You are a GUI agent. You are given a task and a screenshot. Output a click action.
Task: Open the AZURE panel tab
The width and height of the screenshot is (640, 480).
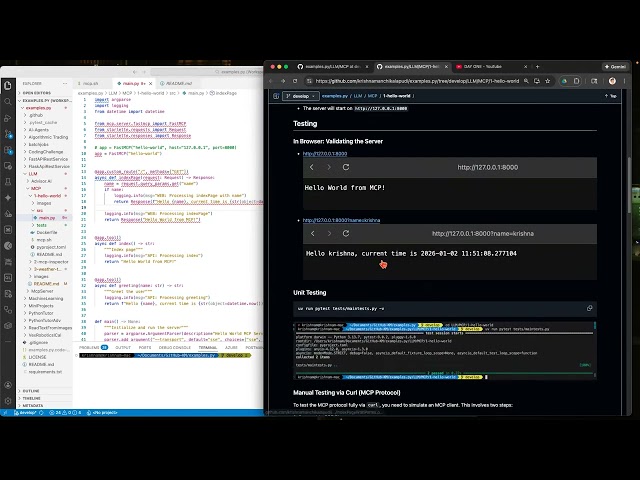(231, 347)
